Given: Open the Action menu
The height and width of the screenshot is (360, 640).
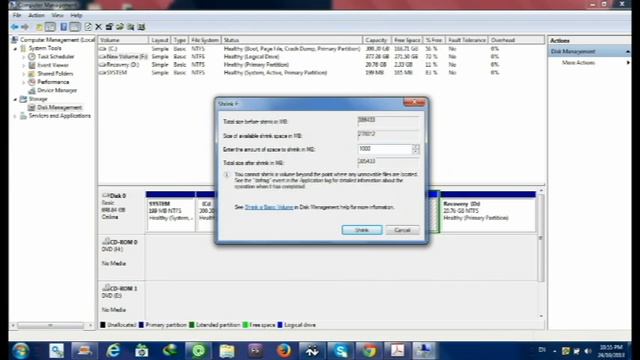Looking at the screenshot, I should tap(36, 16).
